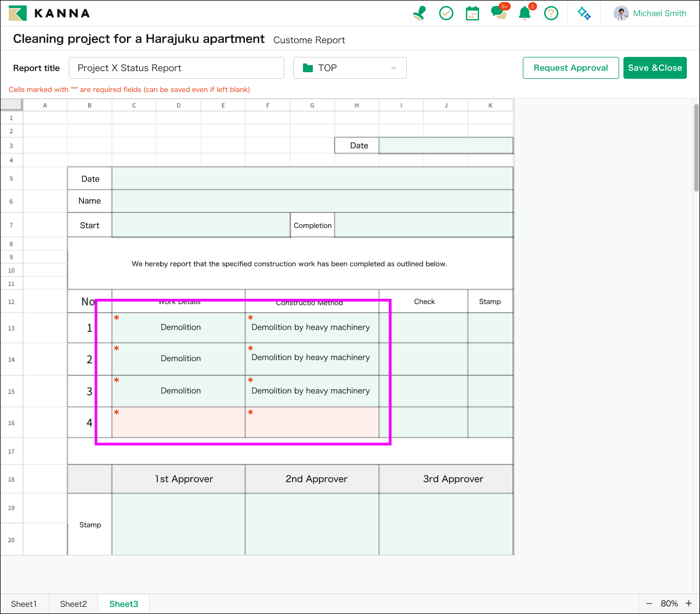Switch to the Sheet1 tab
The image size is (700, 614).
pyautogui.click(x=24, y=604)
